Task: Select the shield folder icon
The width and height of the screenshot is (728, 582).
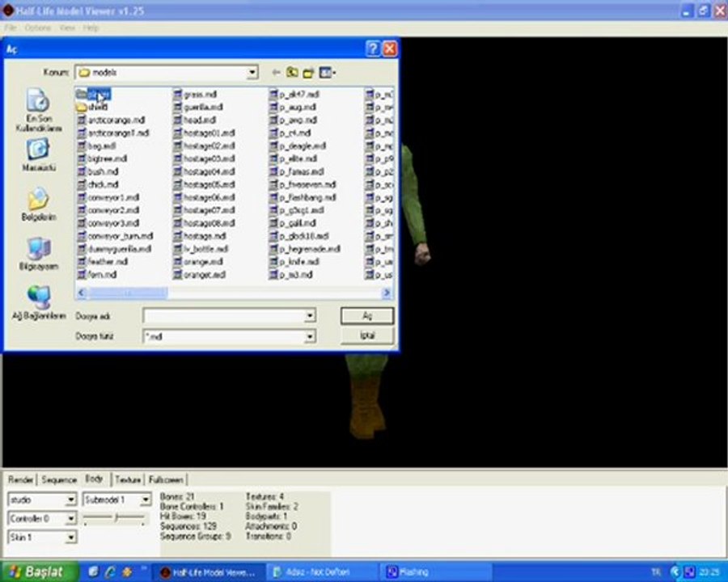Action: pos(82,108)
